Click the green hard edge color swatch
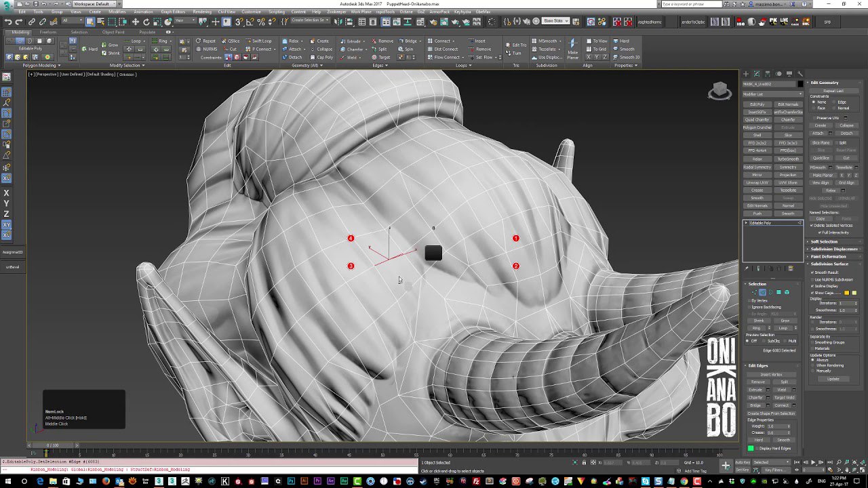This screenshot has height=488, width=868. 751,449
